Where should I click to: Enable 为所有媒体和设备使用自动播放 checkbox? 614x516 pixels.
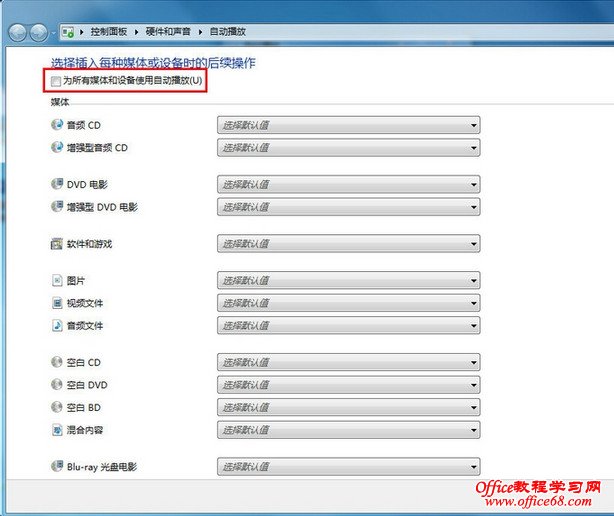tap(56, 81)
